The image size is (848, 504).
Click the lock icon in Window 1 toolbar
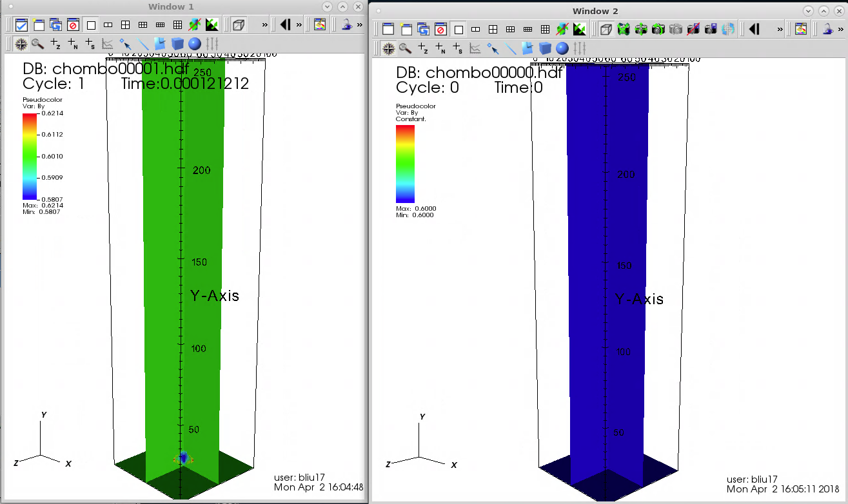coord(347,25)
